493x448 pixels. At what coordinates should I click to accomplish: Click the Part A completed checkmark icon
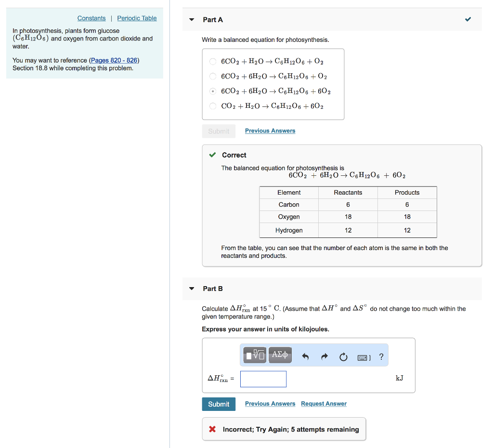tap(468, 19)
